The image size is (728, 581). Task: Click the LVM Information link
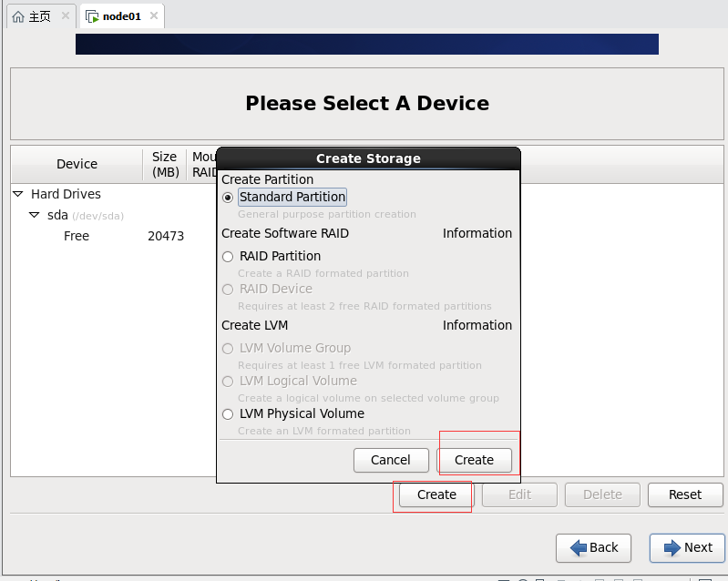[x=477, y=325]
